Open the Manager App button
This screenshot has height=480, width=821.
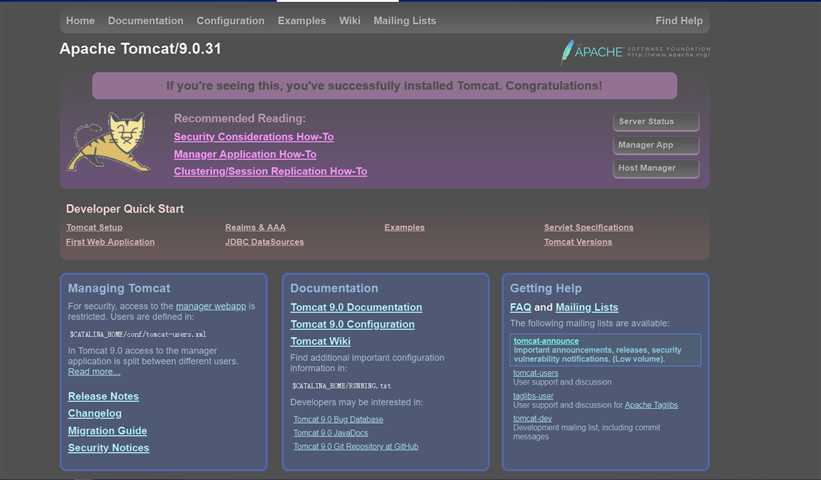coord(656,145)
